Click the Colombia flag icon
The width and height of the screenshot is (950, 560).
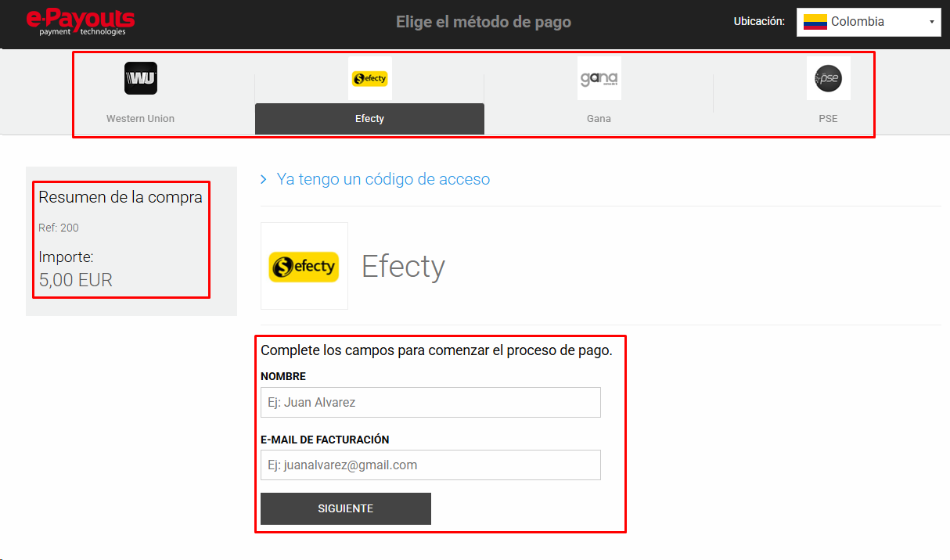tap(815, 22)
